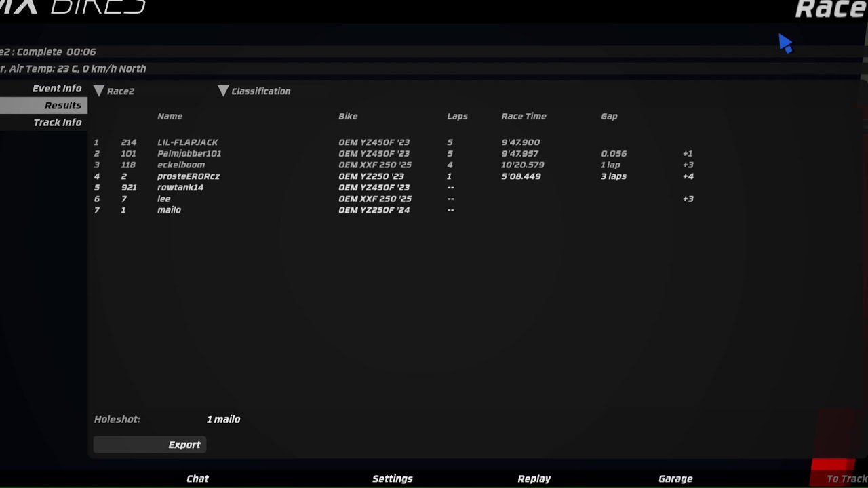Open Replay from the bottom menu
The height and width of the screenshot is (488, 868).
tap(534, 479)
